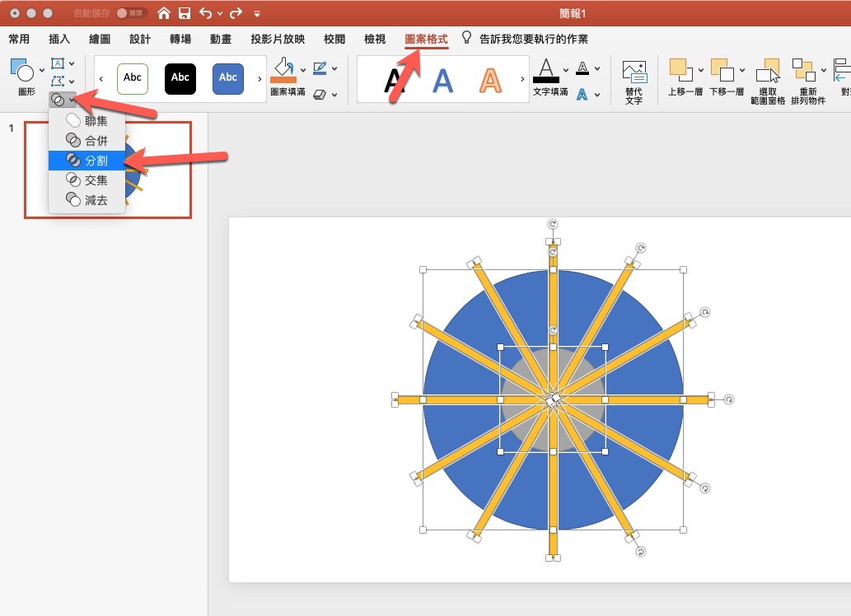The width and height of the screenshot is (851, 616).
Task: Expand the 下移一層 dropdown arrow
Action: coord(742,71)
